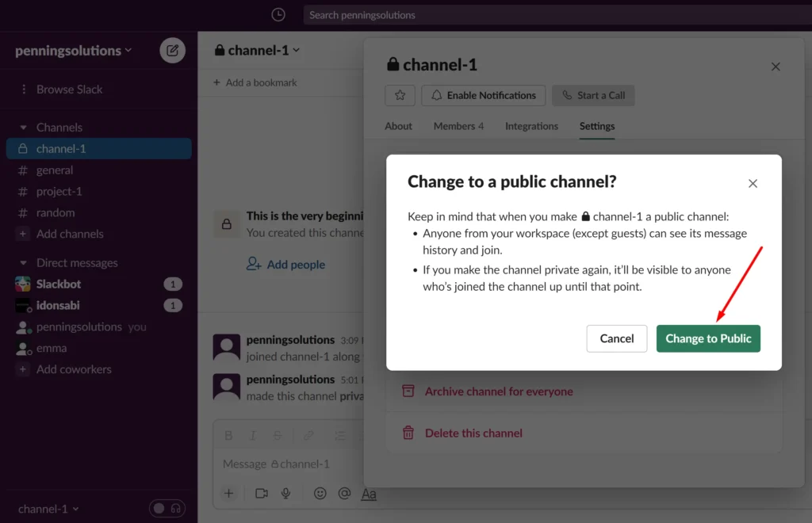
Task: Select the Settings tab
Action: point(597,126)
